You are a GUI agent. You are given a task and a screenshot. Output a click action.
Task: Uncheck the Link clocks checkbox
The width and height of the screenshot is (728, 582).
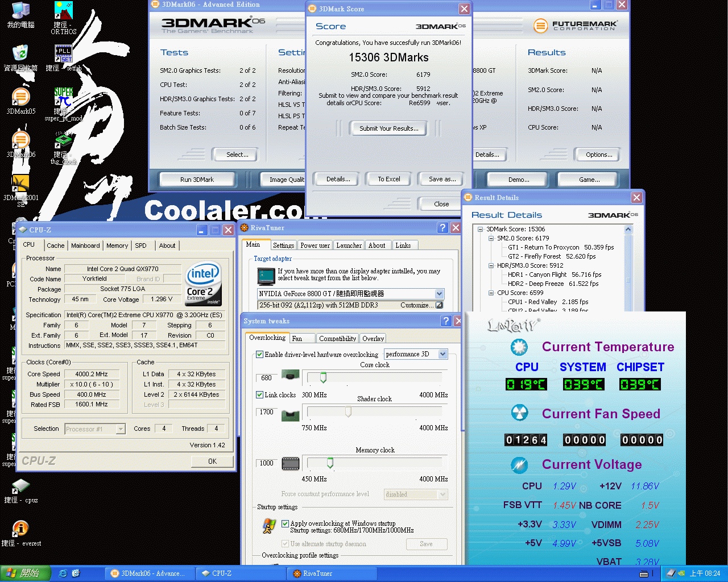coord(260,394)
